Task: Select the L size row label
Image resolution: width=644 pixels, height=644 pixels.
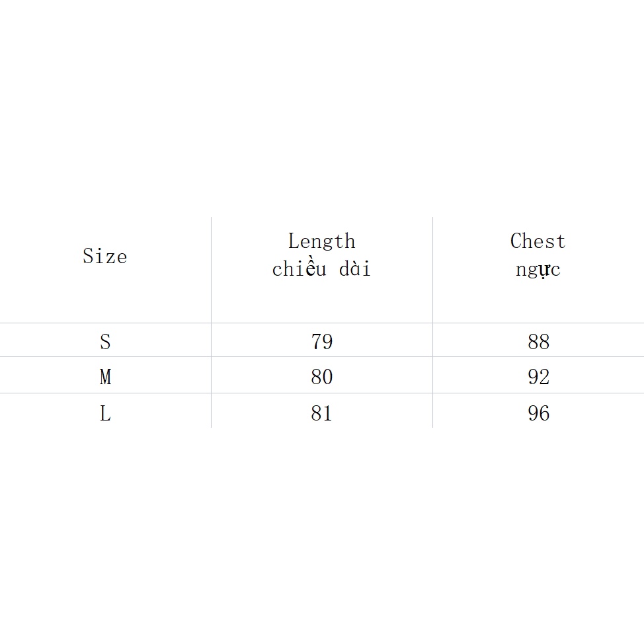Action: (105, 413)
